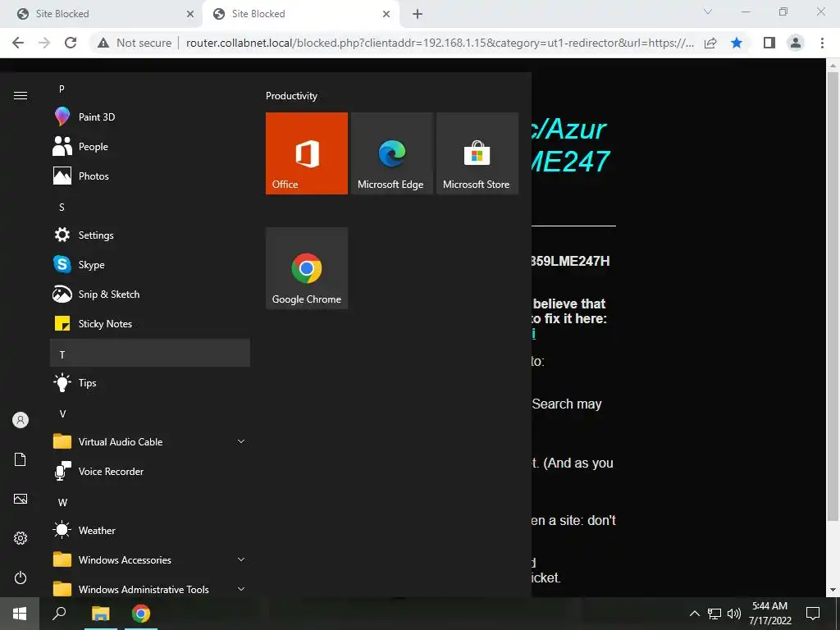
Task: Open the Photos app
Action: tap(150, 176)
